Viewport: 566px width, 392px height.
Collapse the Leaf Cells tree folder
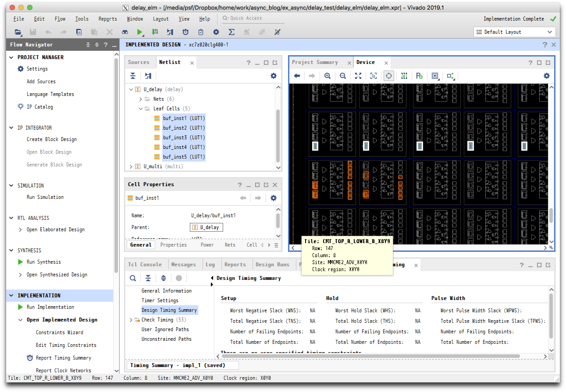(x=141, y=109)
